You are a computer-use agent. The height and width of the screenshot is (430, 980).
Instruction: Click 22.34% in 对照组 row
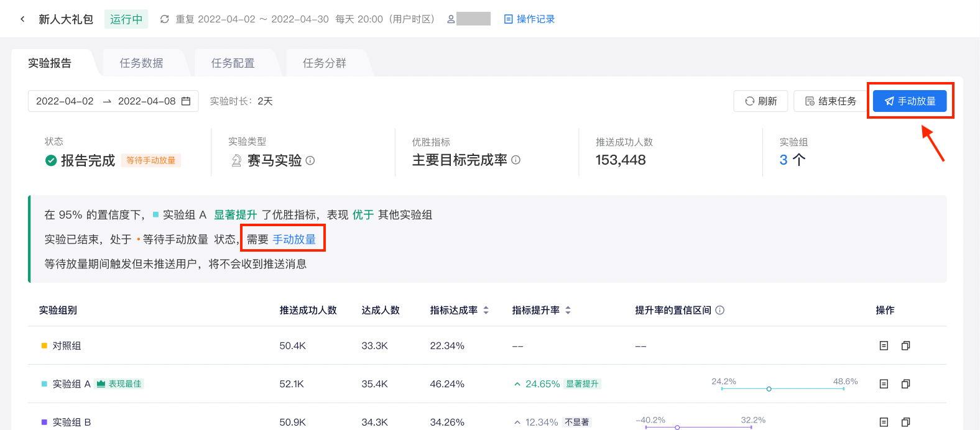point(447,345)
